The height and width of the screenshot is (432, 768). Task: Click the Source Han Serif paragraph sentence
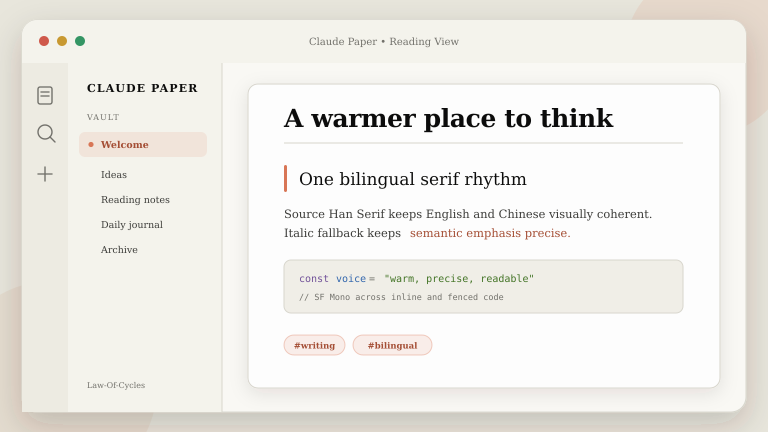(x=468, y=214)
